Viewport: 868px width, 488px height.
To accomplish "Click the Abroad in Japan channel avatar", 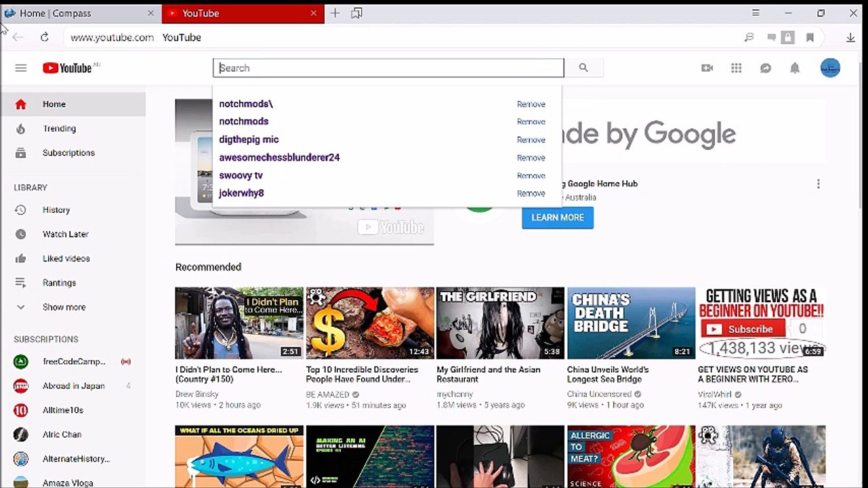I will pyautogui.click(x=21, y=386).
